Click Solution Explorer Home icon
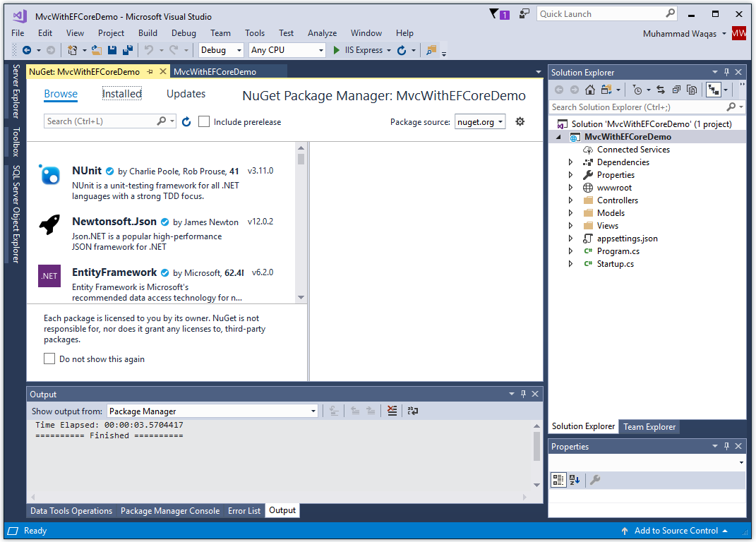Screen dimensions: 756x542 [590, 90]
